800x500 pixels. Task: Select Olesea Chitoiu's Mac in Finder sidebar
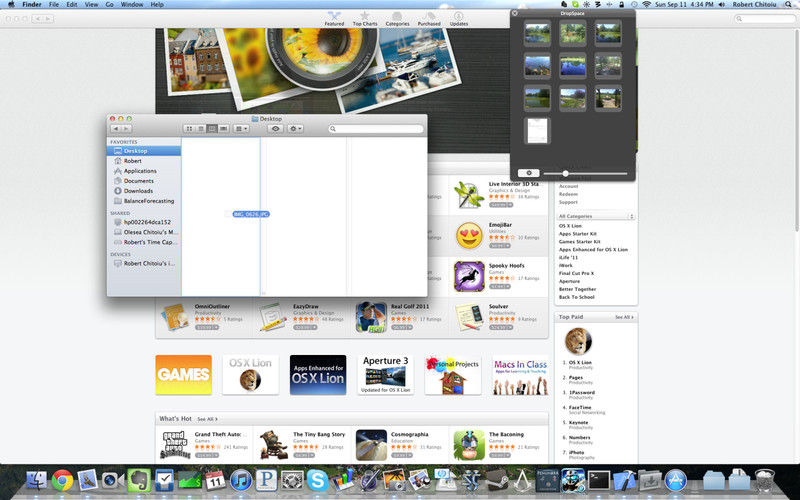144,232
